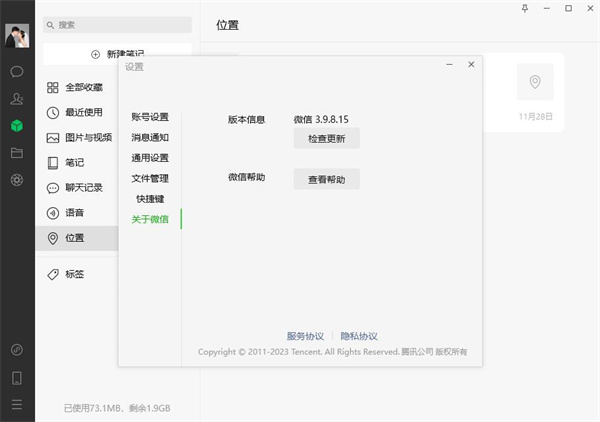Click the 检查更新 button
The image size is (600, 422).
point(326,139)
